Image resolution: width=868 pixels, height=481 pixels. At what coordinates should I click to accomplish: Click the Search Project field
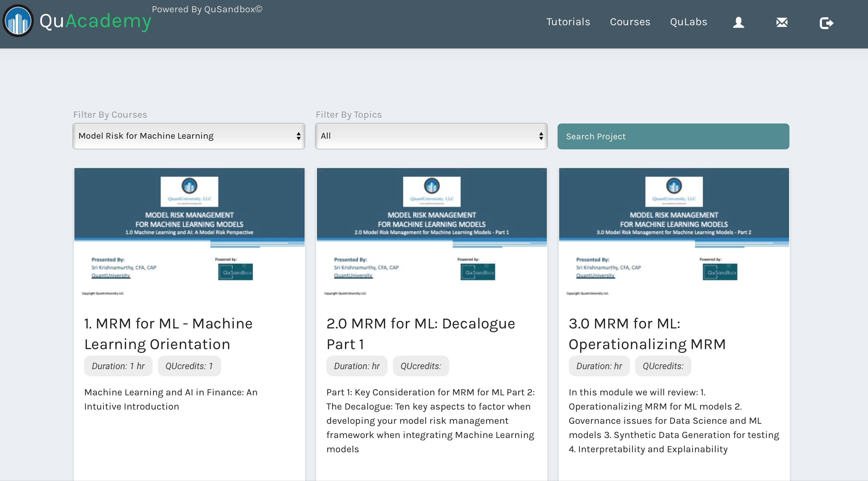point(673,136)
